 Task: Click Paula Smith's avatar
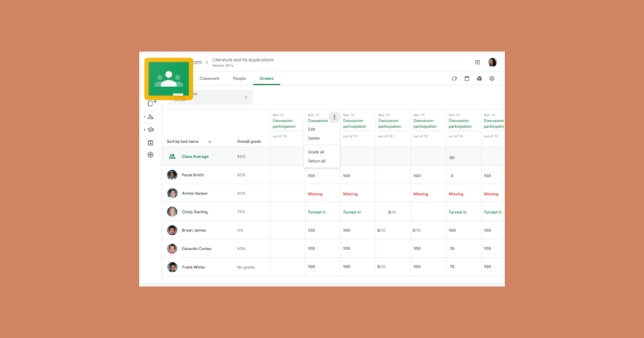172,175
